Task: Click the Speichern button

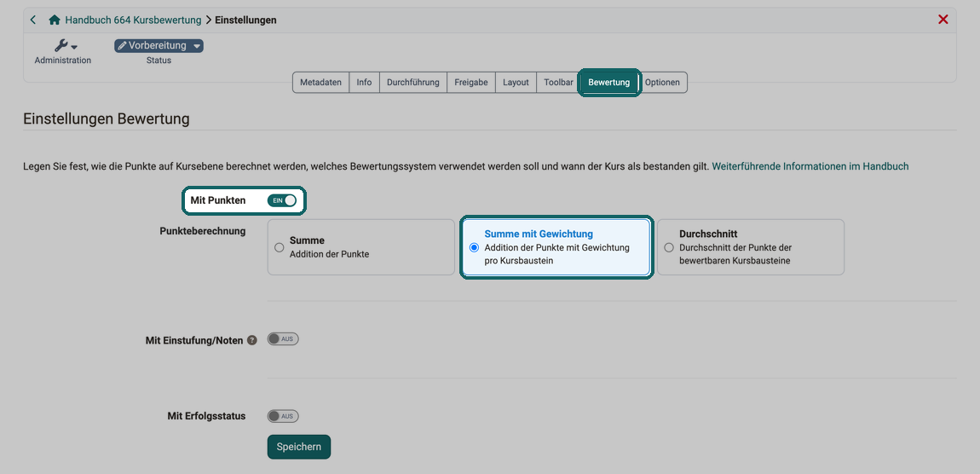Action: 299,447
